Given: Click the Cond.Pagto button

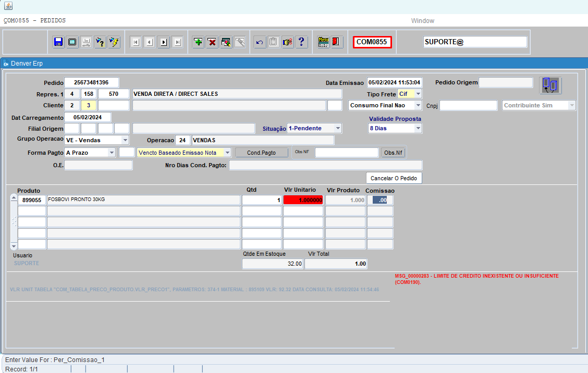Looking at the screenshot, I should [x=261, y=153].
